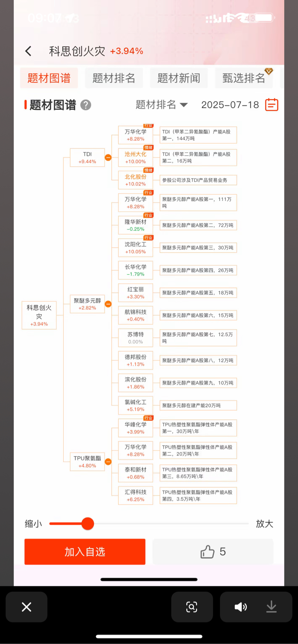This screenshot has width=298, height=644.
Task: Open 航锦科技 +0.40% stock node
Action: click(135, 315)
